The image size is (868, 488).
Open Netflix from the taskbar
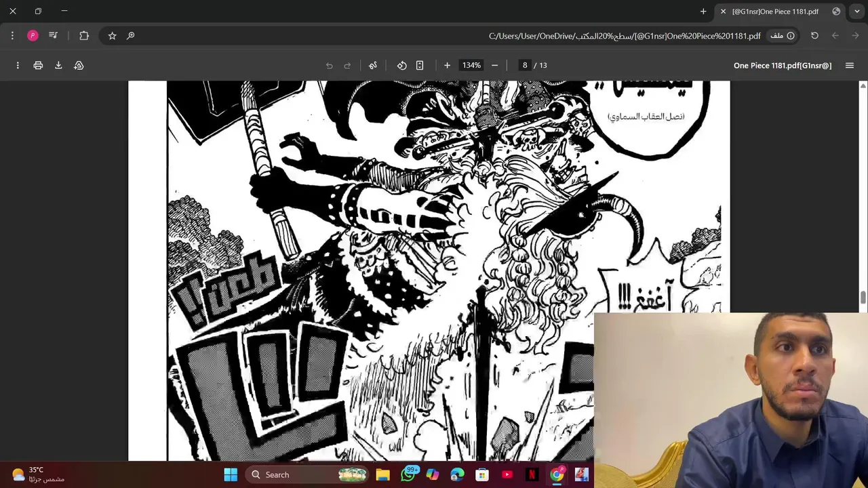532,474
